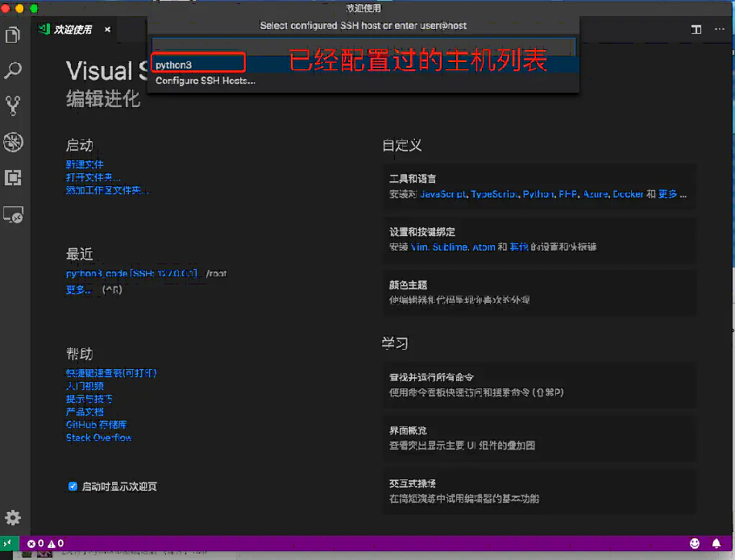This screenshot has height=560, width=735.
Task: Open the warnings count in the status bar
Action: (56, 543)
